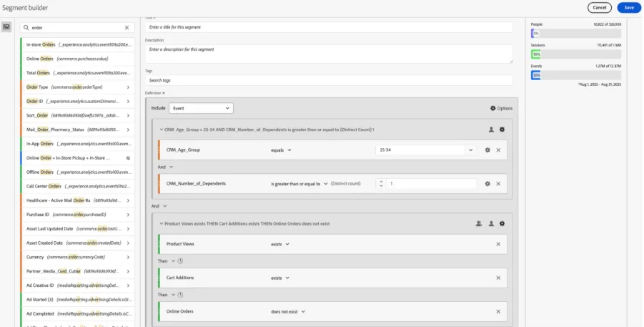Viewport: 644px width, 327px height.
Task: Collapse the Product Views sequence container
Action: (x=162, y=224)
